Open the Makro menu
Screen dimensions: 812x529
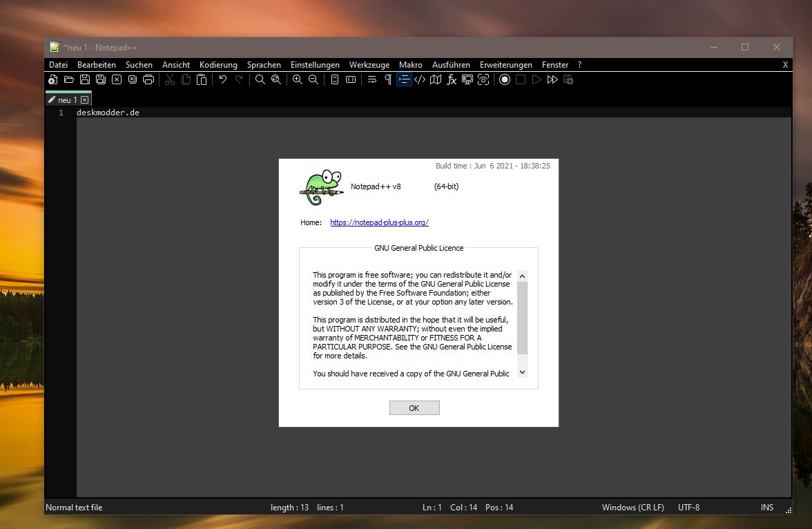411,65
